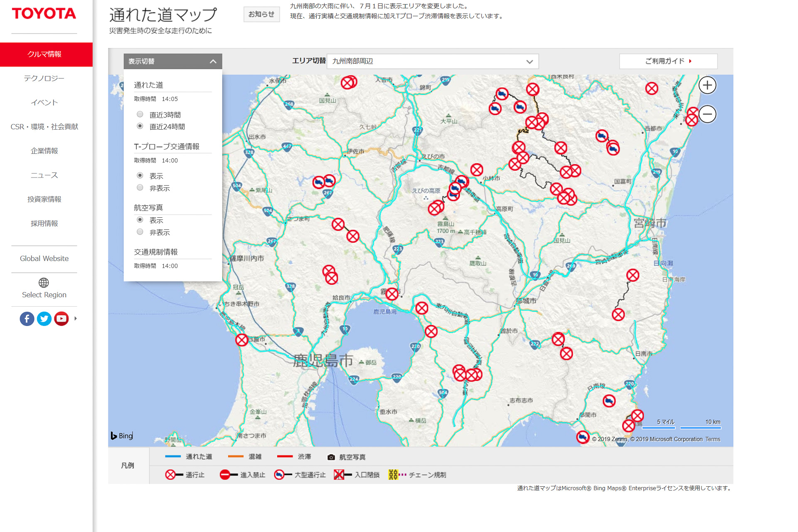Viewport: 798px width, 532px height.
Task: Collapse the 表示切替 panel
Action: [x=213, y=62]
